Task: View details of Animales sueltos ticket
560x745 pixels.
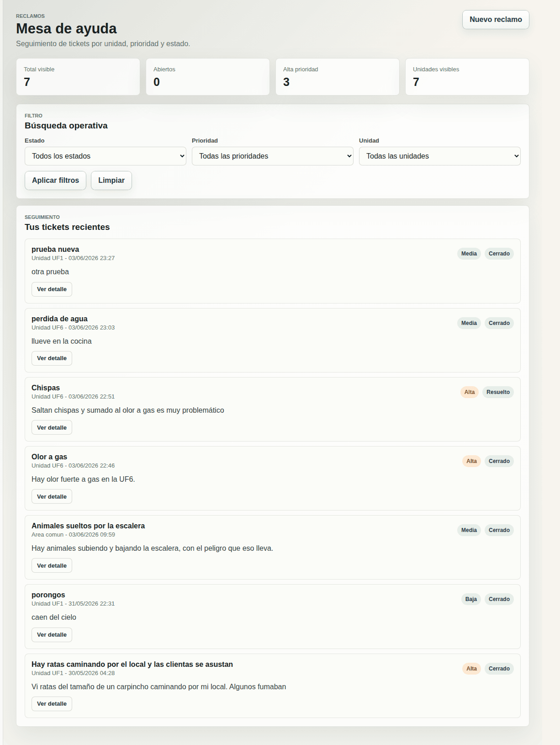Action: pyautogui.click(x=52, y=566)
